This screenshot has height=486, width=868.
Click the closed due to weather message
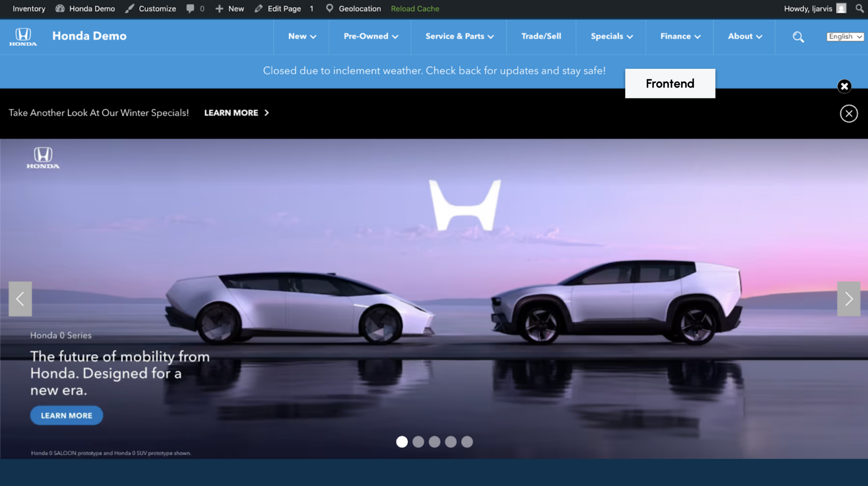pos(434,70)
